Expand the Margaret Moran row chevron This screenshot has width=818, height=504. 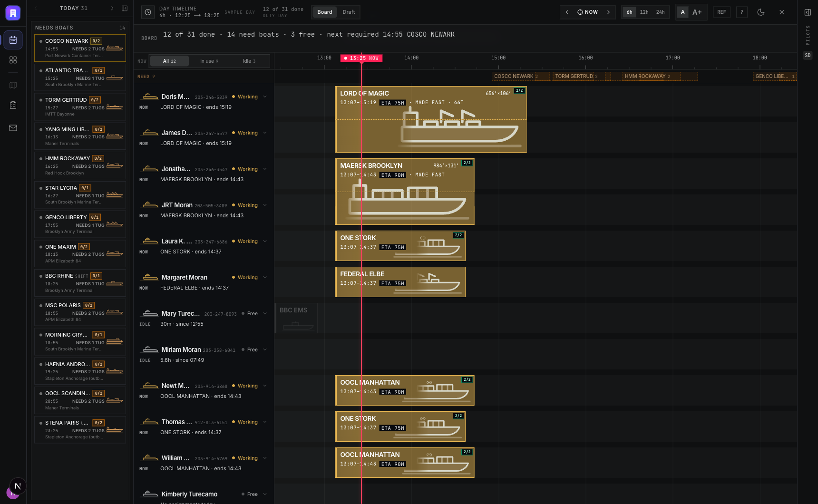(265, 278)
